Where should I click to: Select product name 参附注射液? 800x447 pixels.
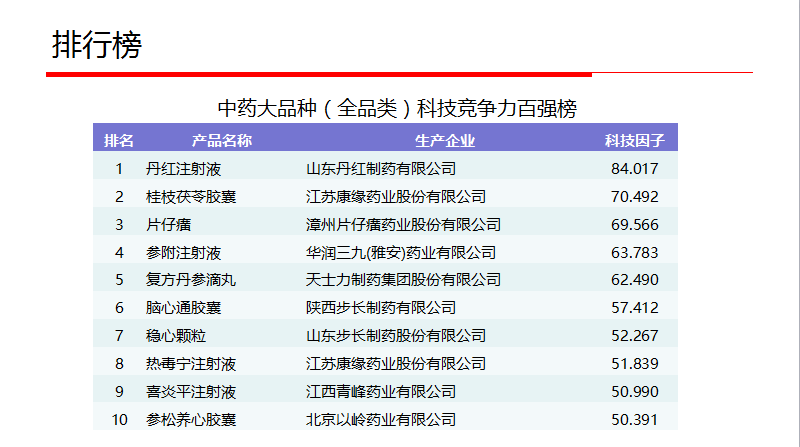click(183, 253)
